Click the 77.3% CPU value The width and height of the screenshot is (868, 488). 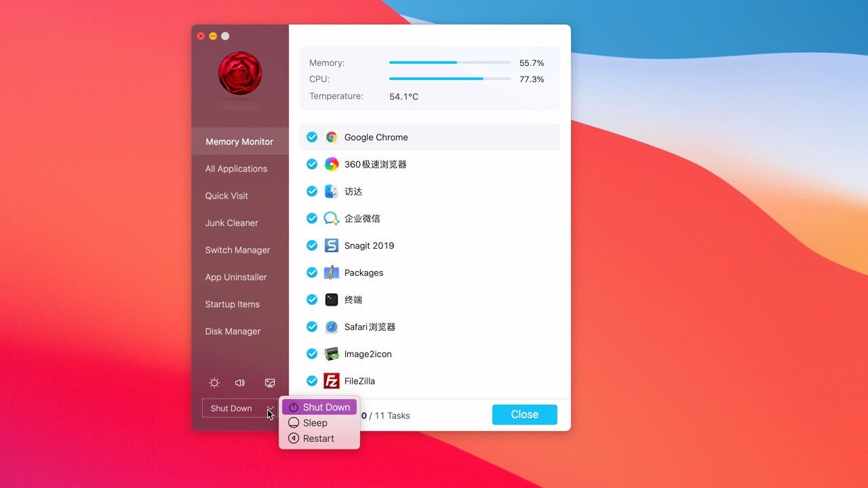[x=532, y=79]
